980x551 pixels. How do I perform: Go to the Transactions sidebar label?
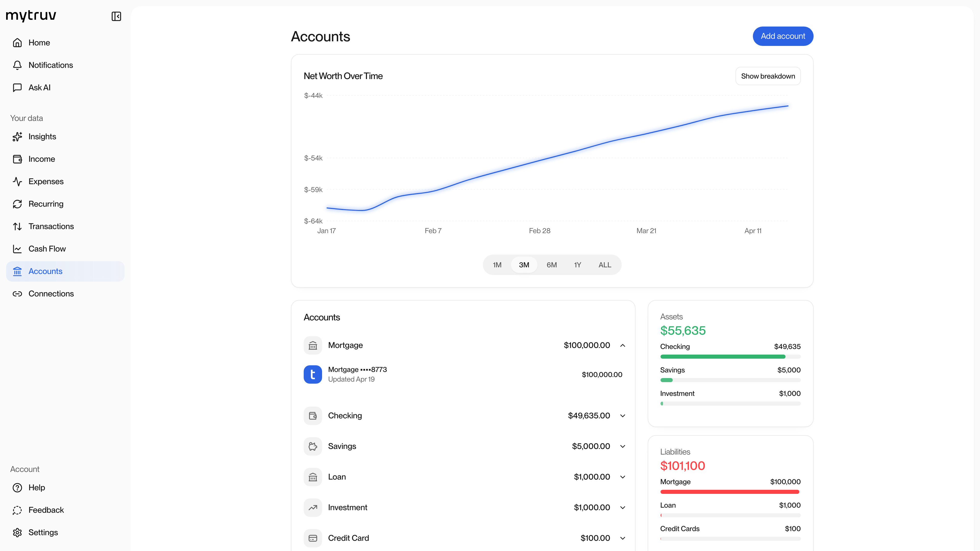pos(51,226)
